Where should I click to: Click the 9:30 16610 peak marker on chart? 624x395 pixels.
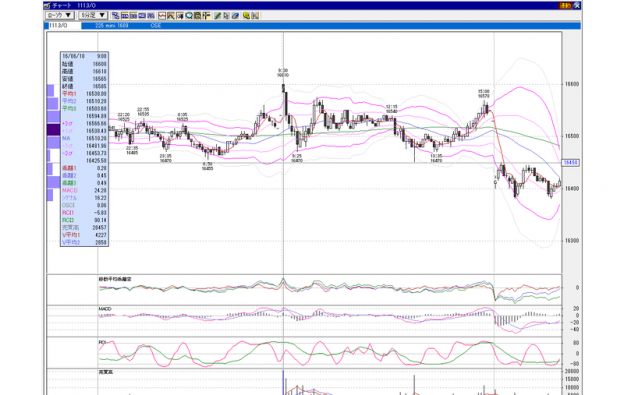(x=283, y=73)
